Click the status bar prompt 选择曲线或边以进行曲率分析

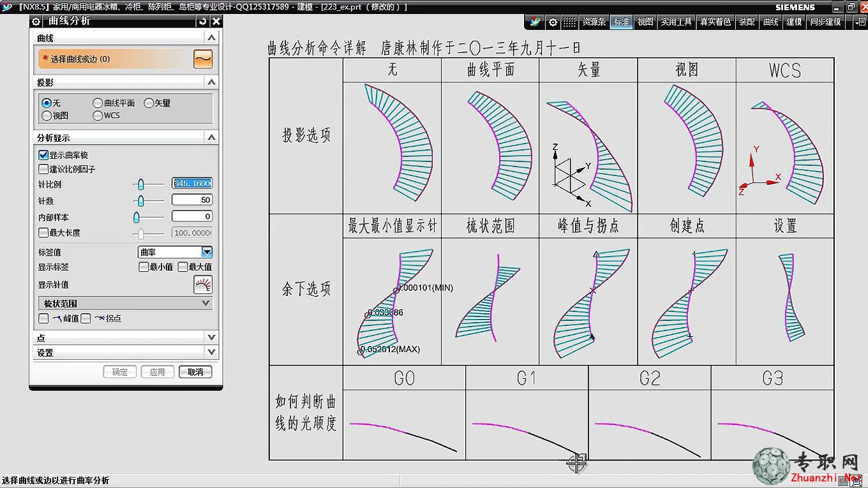click(56, 480)
